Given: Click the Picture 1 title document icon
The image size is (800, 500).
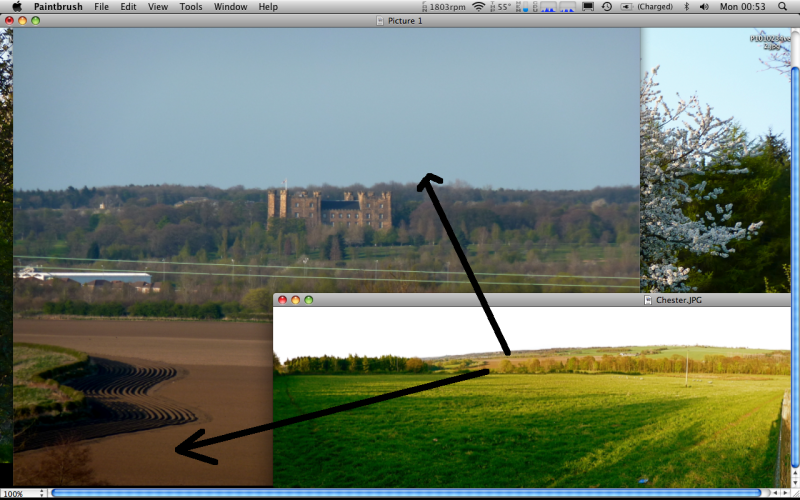Looking at the screenshot, I should pos(380,20).
